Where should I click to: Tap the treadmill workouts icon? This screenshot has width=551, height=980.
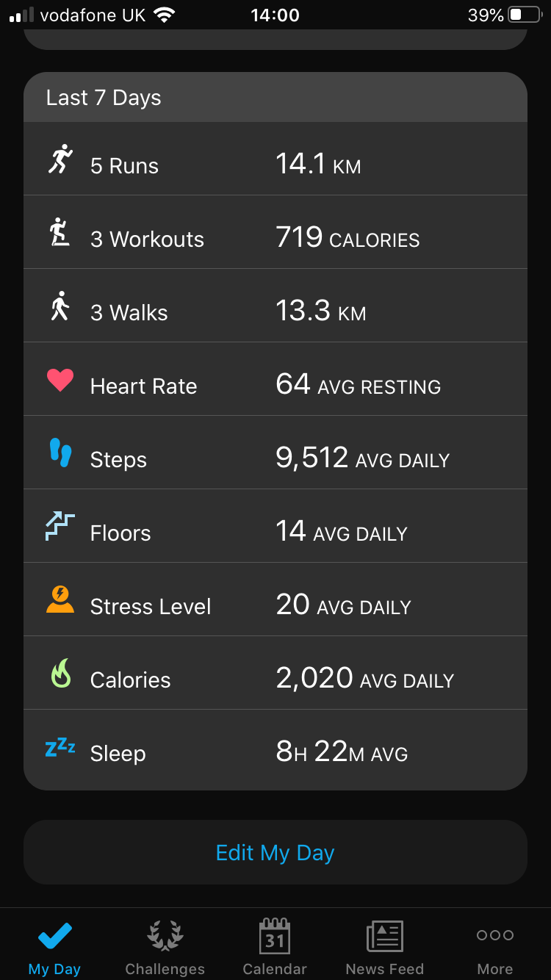[60, 232]
